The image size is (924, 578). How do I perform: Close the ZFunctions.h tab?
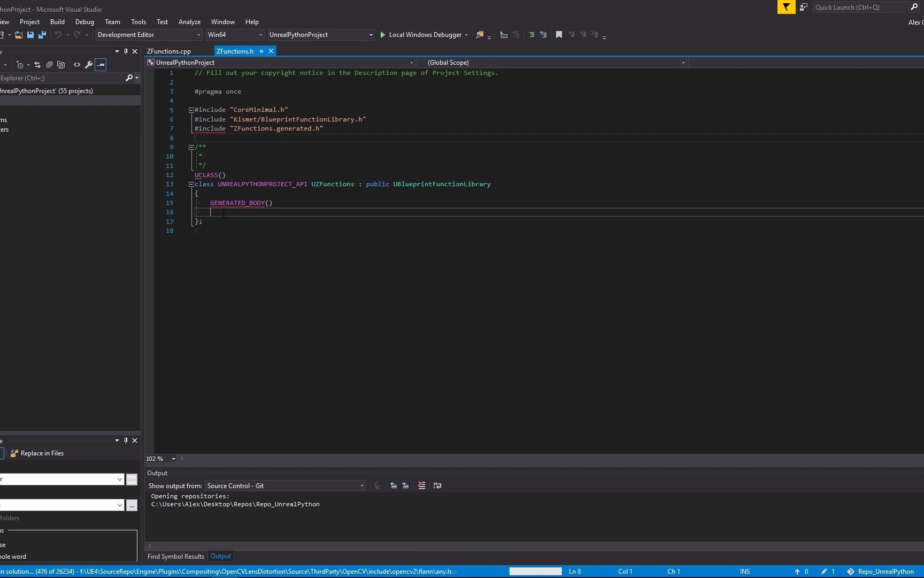pyautogui.click(x=271, y=51)
